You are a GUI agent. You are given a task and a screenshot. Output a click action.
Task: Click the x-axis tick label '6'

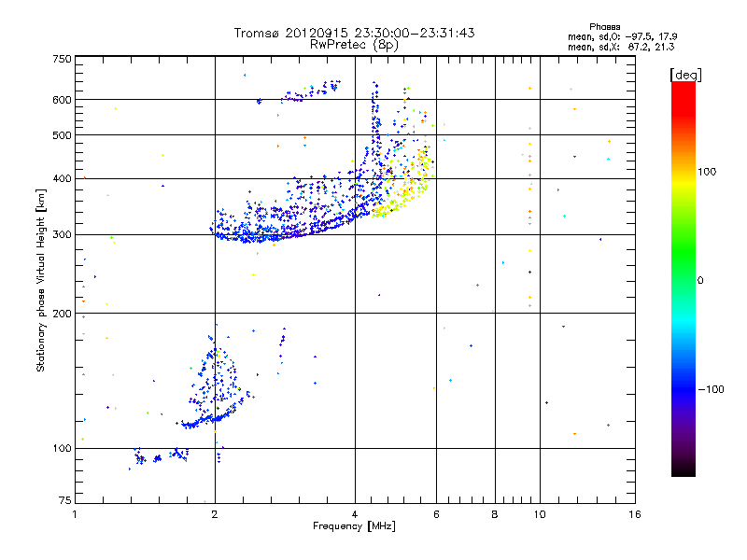coord(436,515)
